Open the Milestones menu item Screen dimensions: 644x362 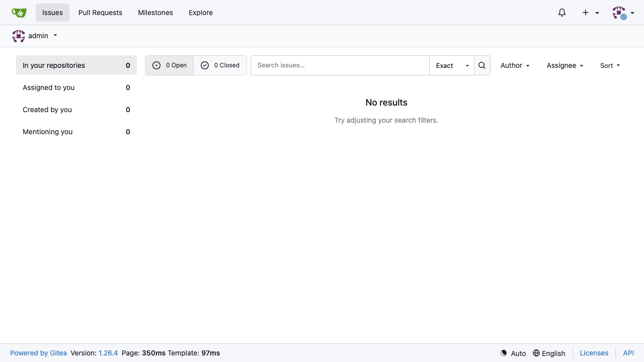(155, 13)
